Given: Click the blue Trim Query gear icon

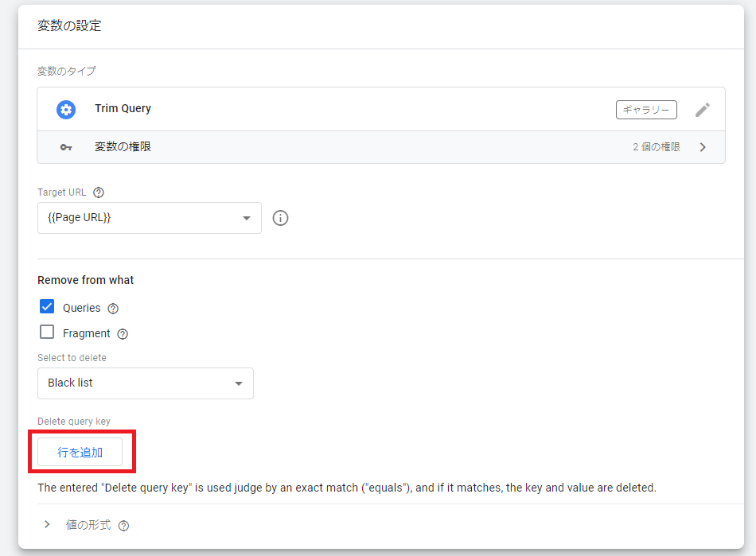Looking at the screenshot, I should pyautogui.click(x=66, y=110).
